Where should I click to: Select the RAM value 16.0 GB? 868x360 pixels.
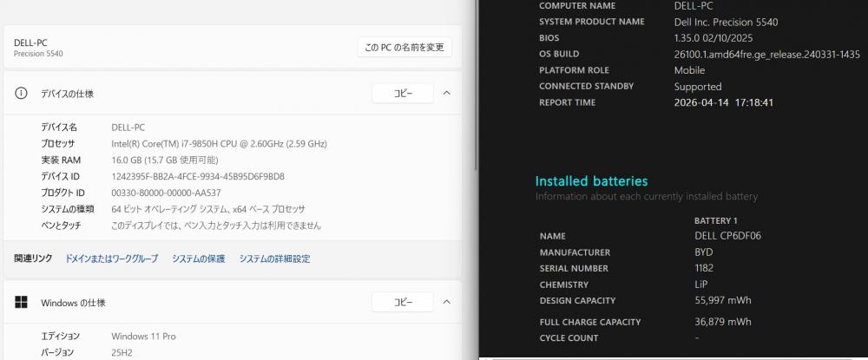coord(165,160)
